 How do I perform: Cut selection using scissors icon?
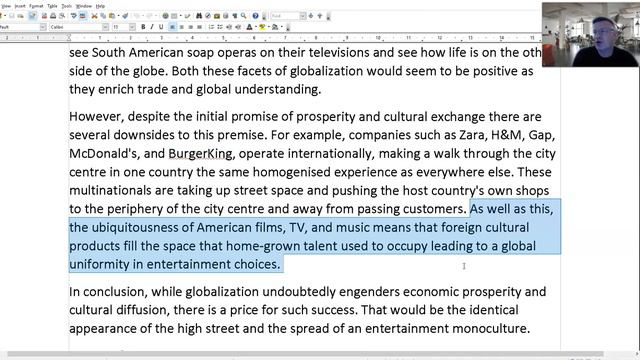(94, 16)
